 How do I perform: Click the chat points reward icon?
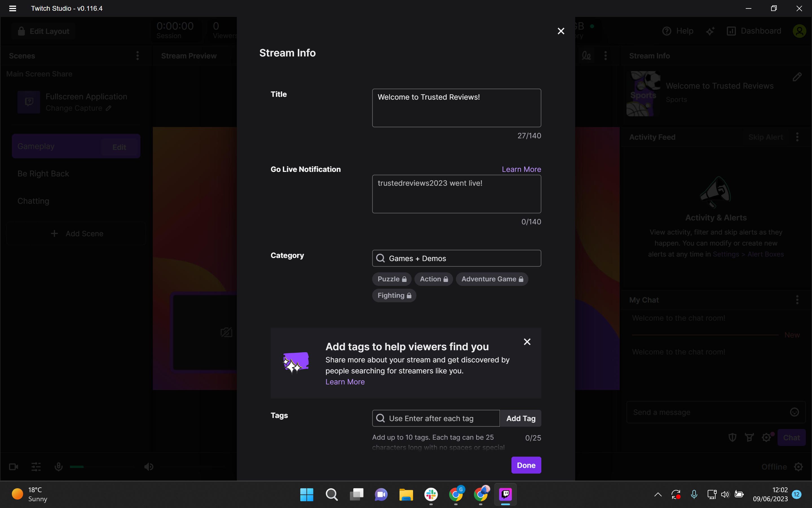(x=749, y=437)
